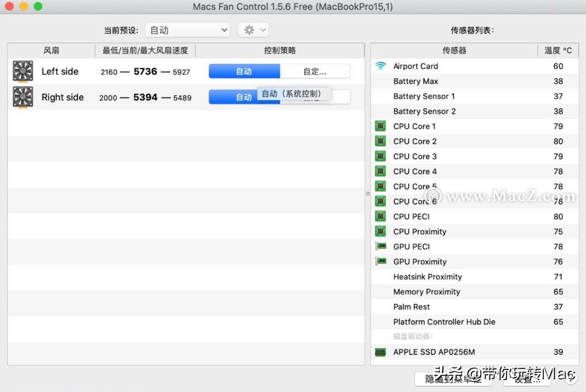The image size is (586, 392).
Task: Click the CPU Core 6 chip icon
Action: click(380, 201)
